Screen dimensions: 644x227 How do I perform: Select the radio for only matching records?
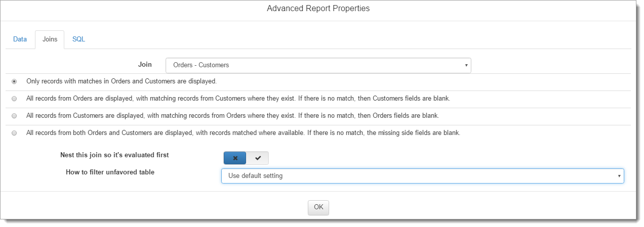click(14, 81)
